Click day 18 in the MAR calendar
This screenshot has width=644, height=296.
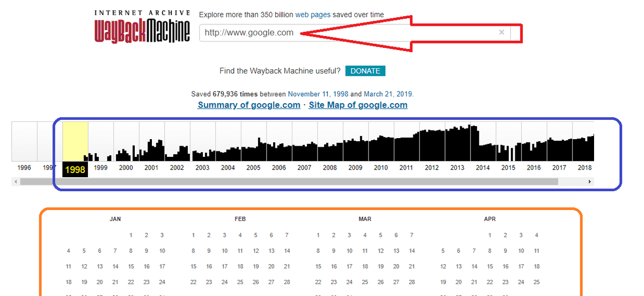click(365, 266)
